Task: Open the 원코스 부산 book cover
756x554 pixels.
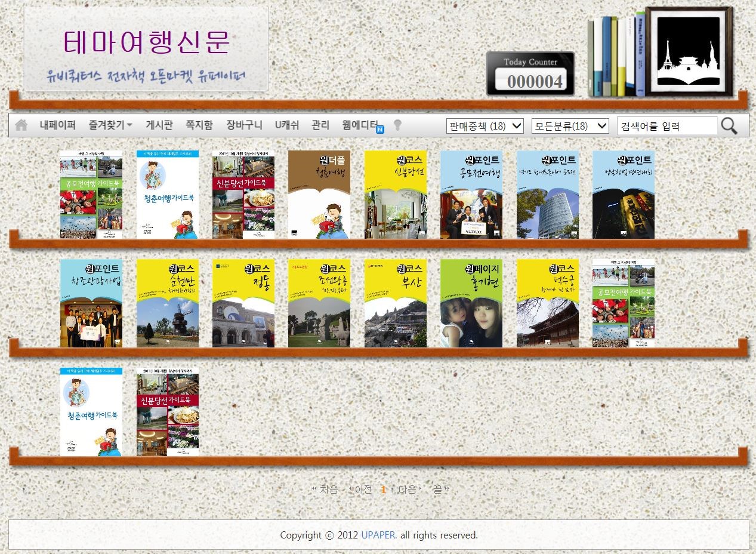Action: point(396,303)
